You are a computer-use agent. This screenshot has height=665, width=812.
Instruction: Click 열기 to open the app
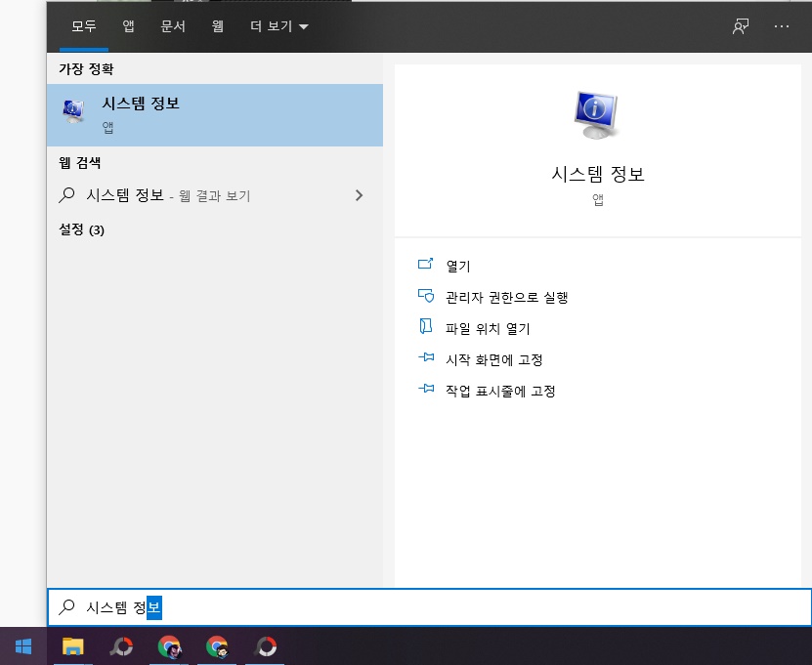[x=458, y=266]
